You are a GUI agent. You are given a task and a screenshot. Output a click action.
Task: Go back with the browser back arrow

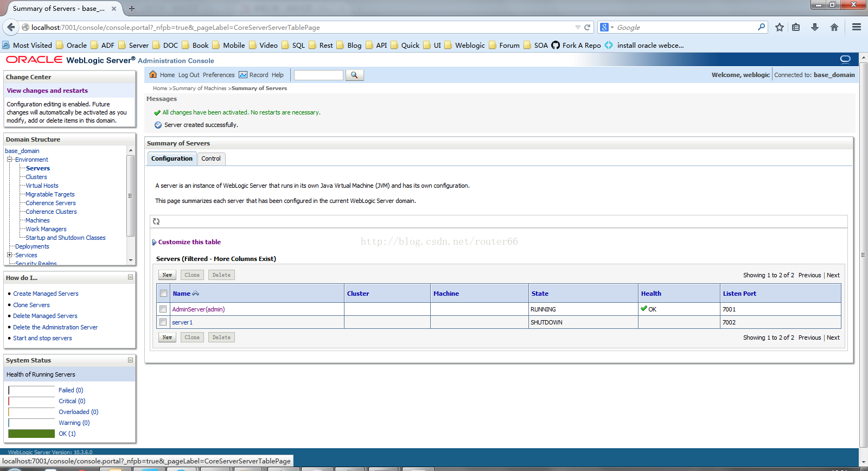(x=11, y=27)
